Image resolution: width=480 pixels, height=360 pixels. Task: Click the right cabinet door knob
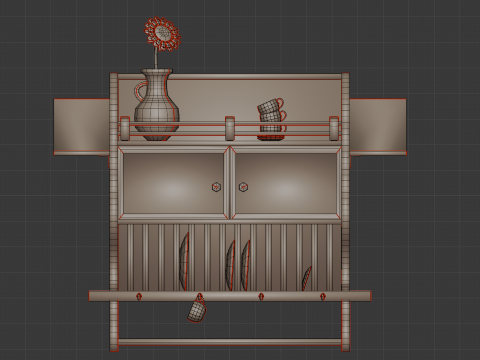click(244, 187)
